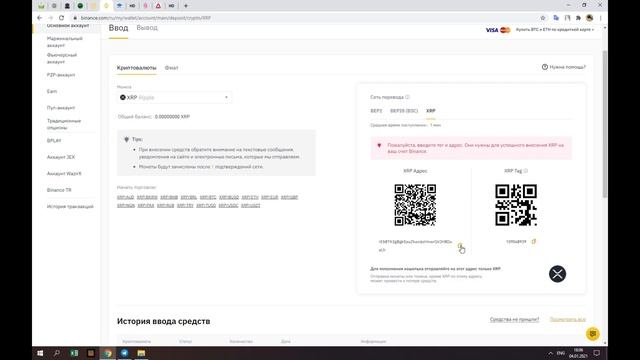Open P2P-аккаунт in the sidebar

61,75
